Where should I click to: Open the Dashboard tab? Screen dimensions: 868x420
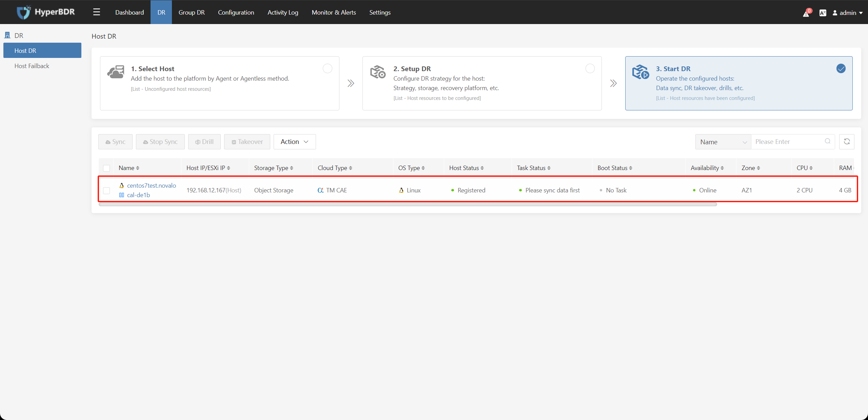tap(130, 12)
